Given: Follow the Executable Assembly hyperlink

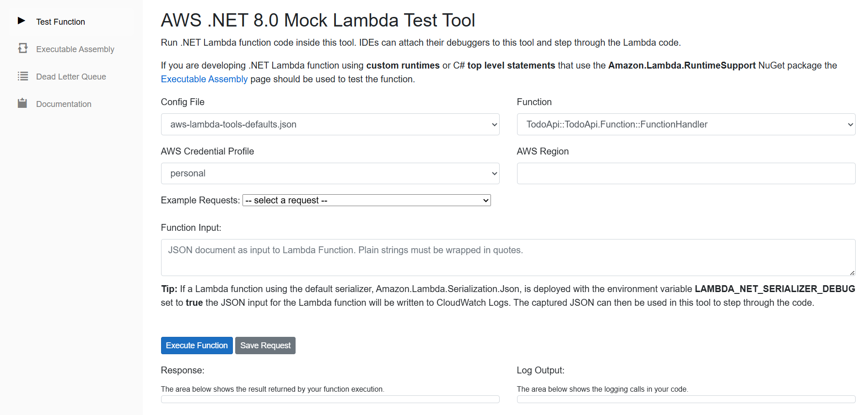Looking at the screenshot, I should [204, 79].
